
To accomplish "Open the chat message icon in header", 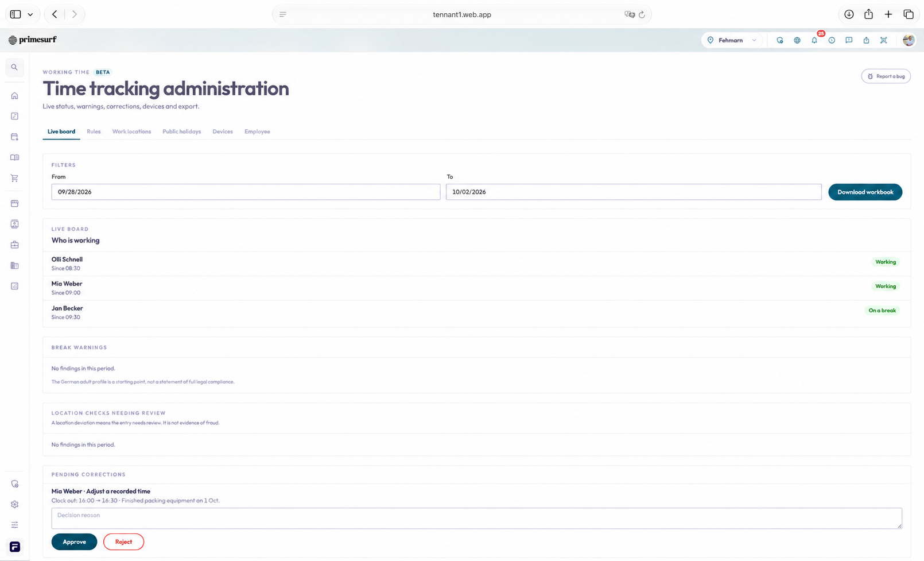I will click(849, 40).
